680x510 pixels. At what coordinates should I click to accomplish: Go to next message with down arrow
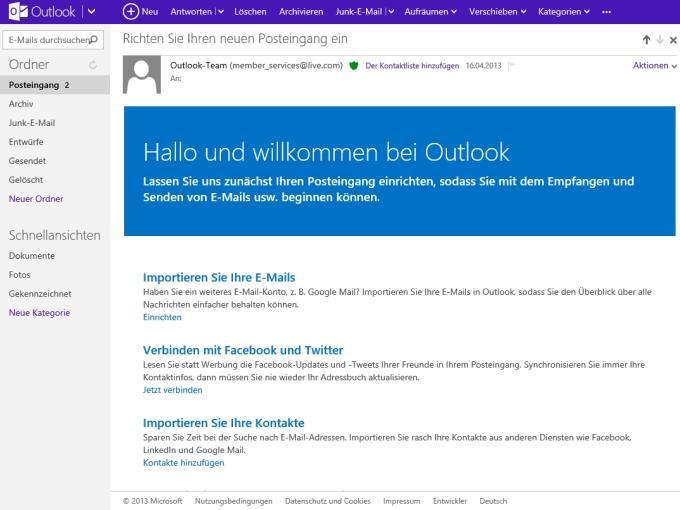coord(660,40)
